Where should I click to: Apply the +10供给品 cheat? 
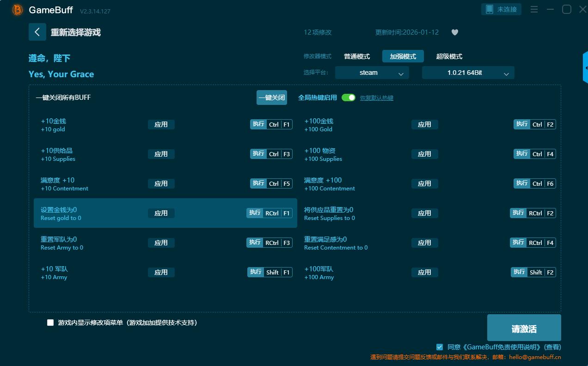point(161,154)
